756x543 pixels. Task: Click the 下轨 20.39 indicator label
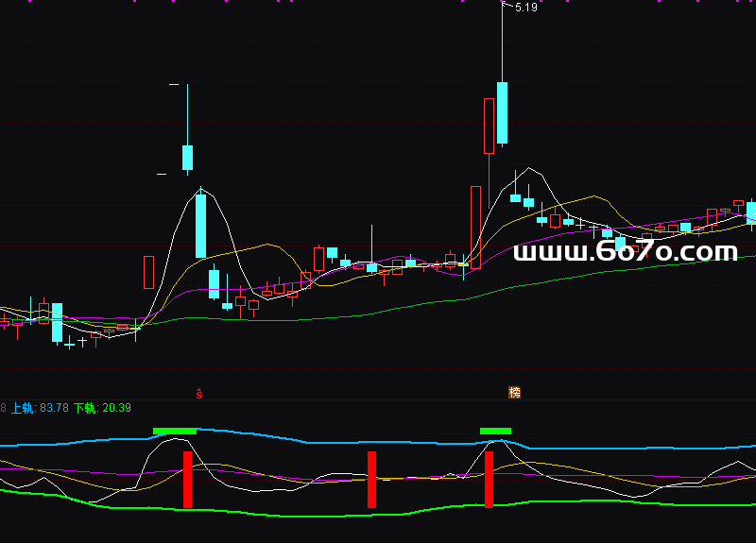coord(102,408)
